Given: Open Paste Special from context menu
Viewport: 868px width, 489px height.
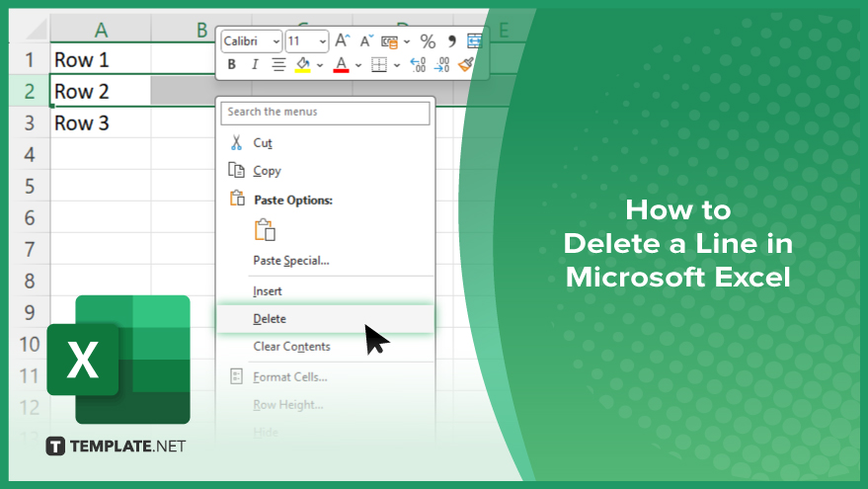Looking at the screenshot, I should coord(326,260).
